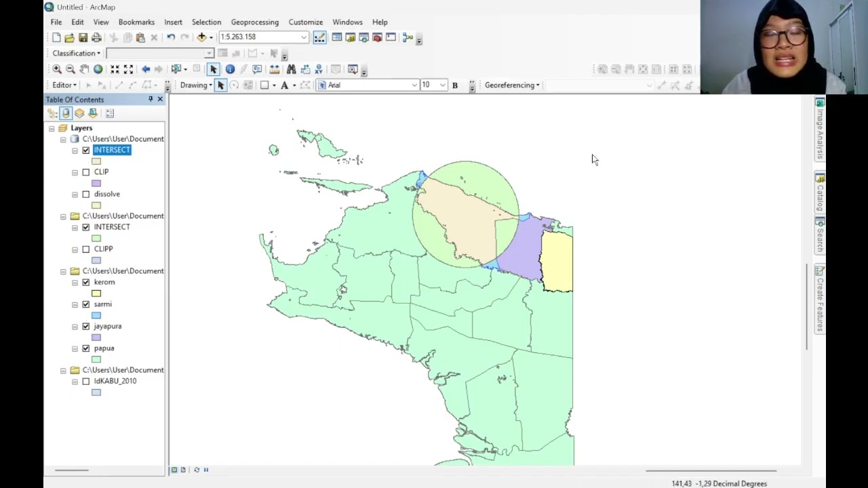Open the File menu
868x488 pixels.
tap(56, 22)
